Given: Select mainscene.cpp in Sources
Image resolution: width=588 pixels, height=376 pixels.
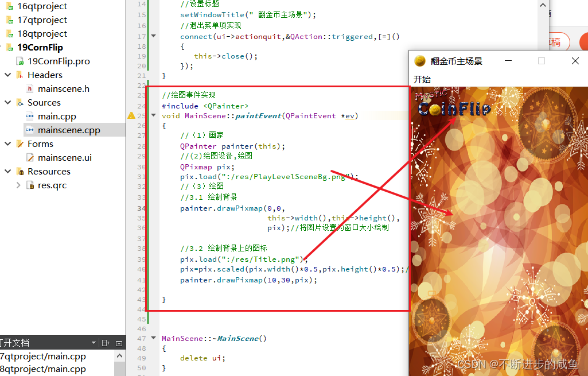Looking at the screenshot, I should coord(69,130).
